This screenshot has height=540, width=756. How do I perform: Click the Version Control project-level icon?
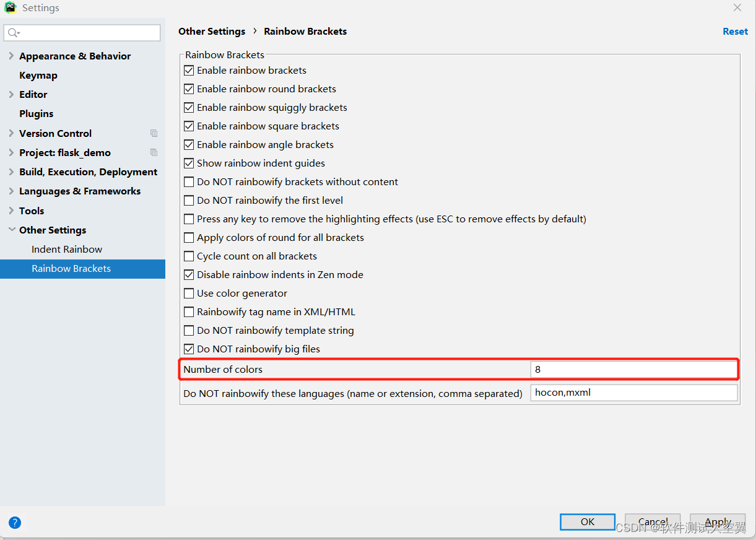(x=154, y=133)
